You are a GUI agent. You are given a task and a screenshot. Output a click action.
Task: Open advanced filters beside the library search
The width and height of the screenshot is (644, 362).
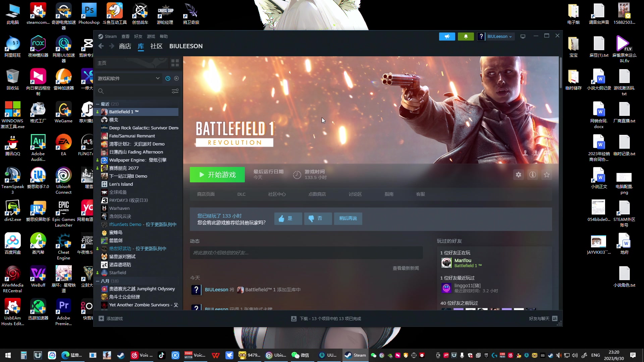(x=175, y=91)
